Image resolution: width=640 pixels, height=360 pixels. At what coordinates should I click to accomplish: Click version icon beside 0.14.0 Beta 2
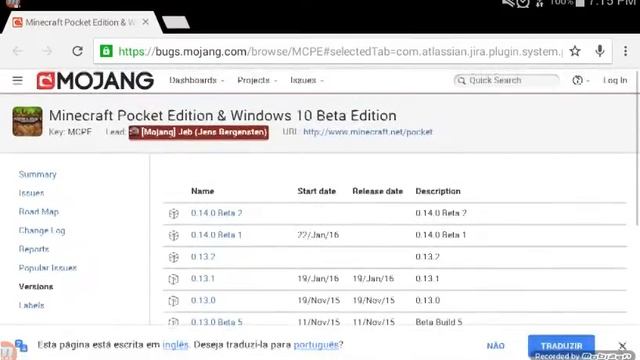point(173,213)
